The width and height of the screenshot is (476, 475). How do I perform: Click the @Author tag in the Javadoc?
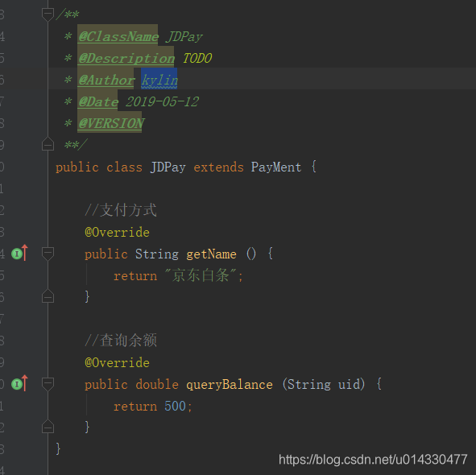click(106, 81)
